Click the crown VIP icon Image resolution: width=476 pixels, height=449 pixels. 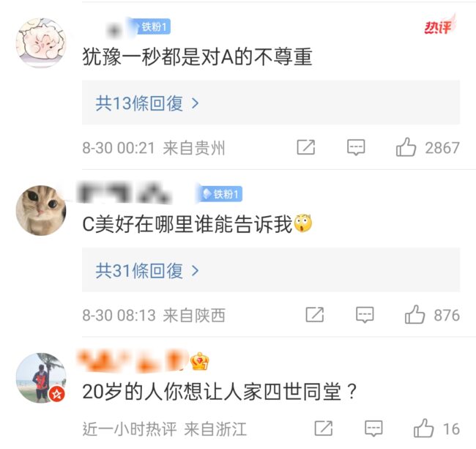point(199,361)
